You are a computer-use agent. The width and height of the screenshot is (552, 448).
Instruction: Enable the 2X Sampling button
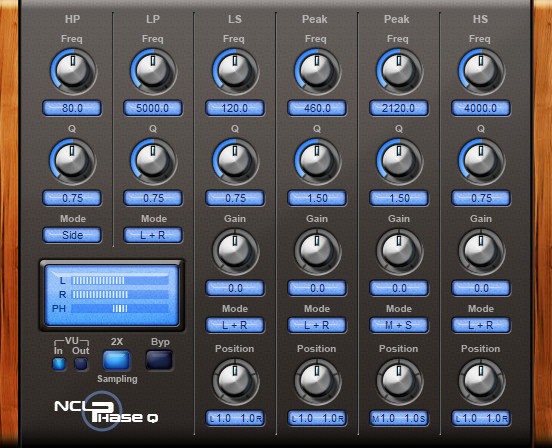click(x=117, y=360)
